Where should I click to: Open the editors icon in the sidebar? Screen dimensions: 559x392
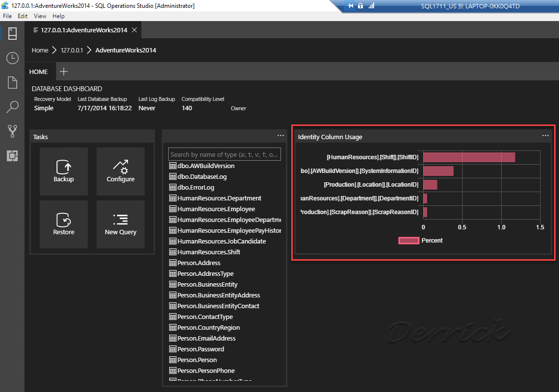pyautogui.click(x=12, y=82)
